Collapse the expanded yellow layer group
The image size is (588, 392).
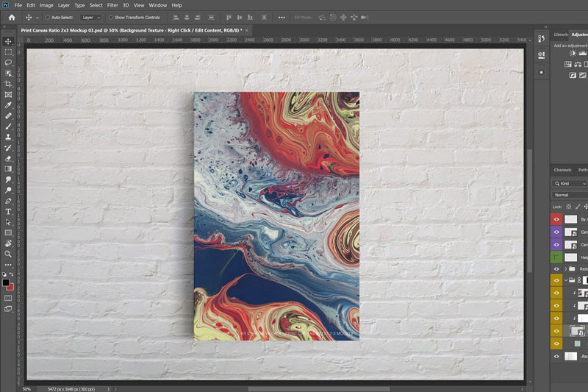(565, 280)
